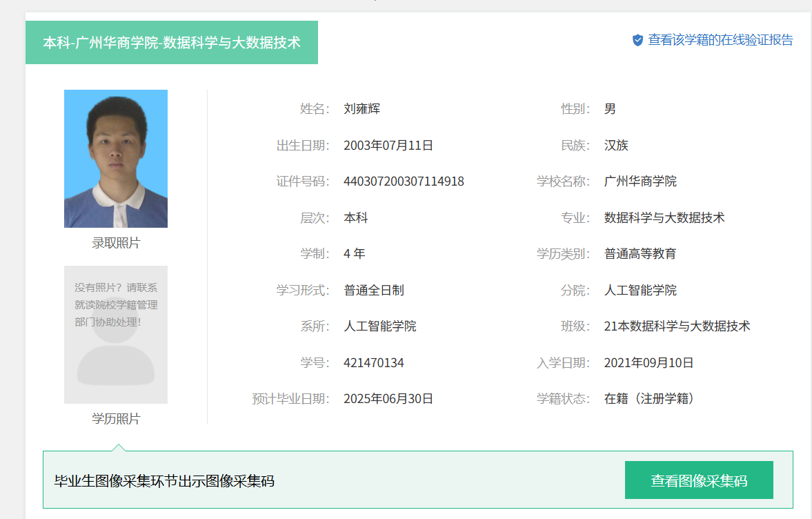Click the empty 学历照片 placeholder image
Screen dimensions: 812x519
coord(116,335)
